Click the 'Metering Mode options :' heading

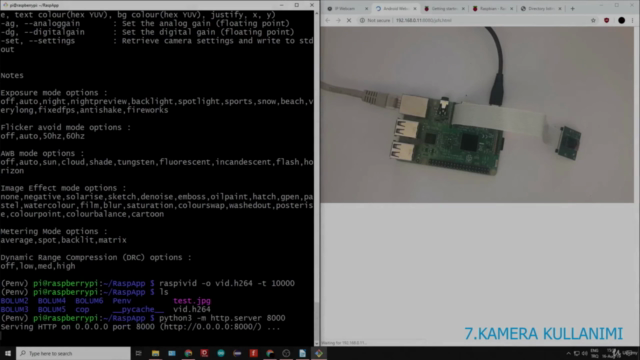(x=54, y=231)
